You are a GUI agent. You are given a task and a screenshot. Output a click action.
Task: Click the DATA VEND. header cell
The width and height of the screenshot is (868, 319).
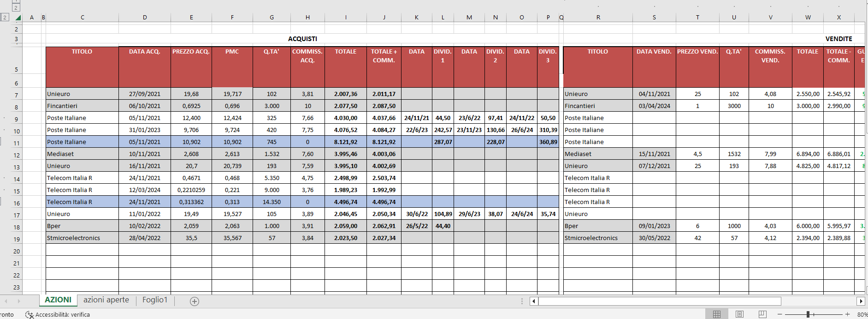654,67
